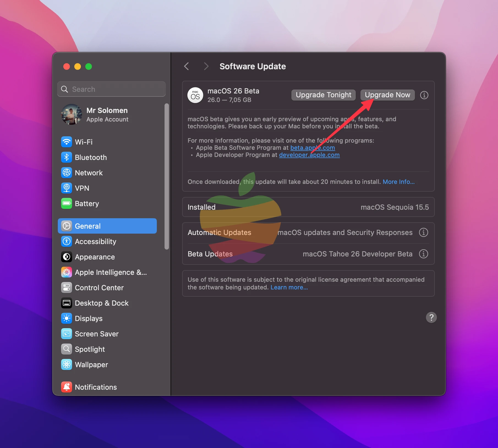This screenshot has width=498, height=448.
Task: Click the Upgrade Now button
Action: pos(387,95)
